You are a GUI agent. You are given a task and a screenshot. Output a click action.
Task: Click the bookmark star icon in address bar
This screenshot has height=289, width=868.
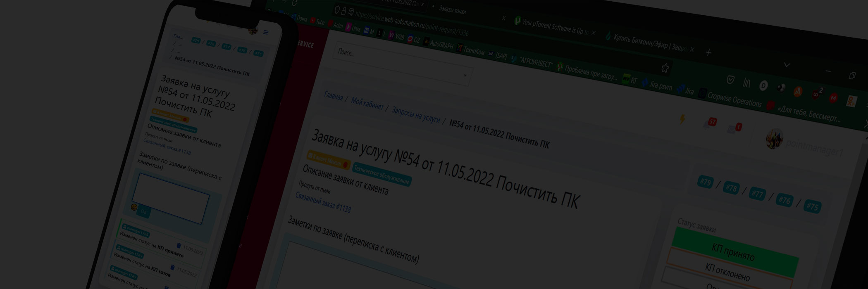click(x=665, y=68)
